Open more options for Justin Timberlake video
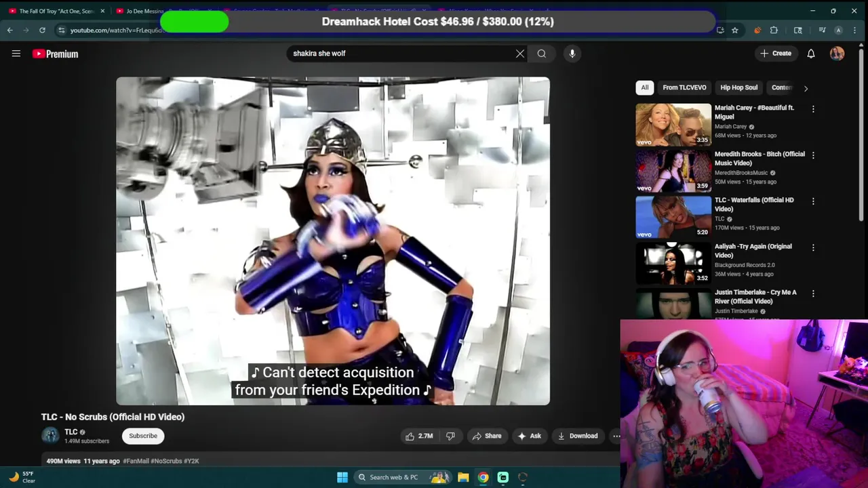Image resolution: width=868 pixels, height=488 pixels. [813, 293]
